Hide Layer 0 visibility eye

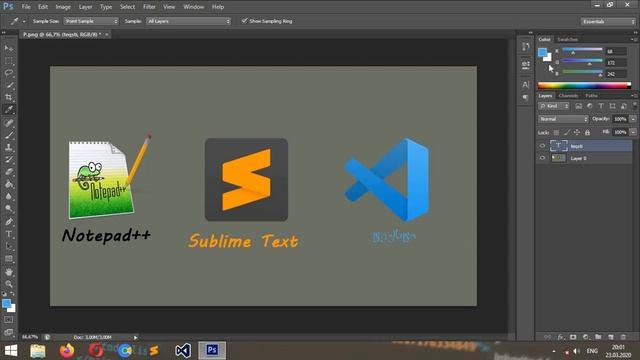pos(542,158)
